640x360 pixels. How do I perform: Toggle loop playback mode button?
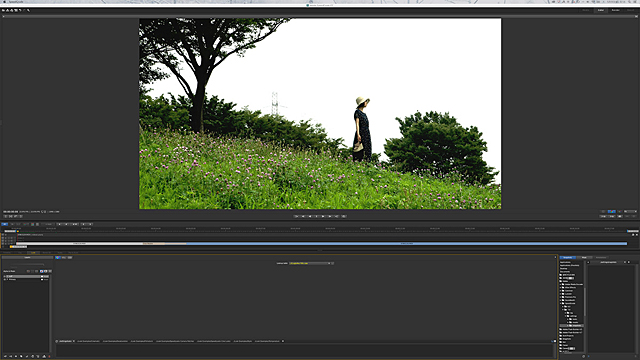[x=344, y=216]
